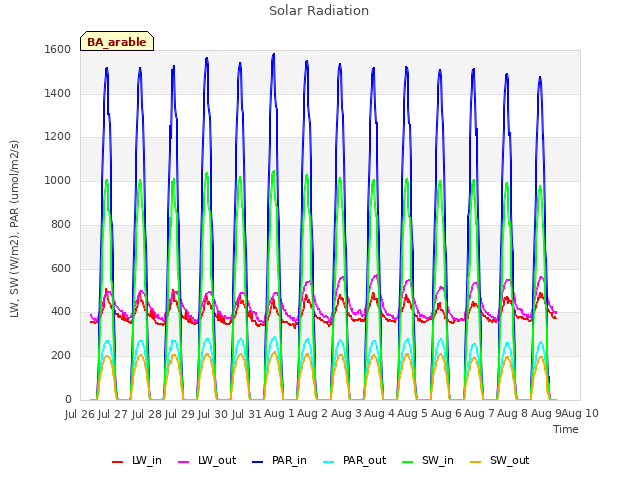
Task: Click the Time x-axis label
Action: point(566,429)
